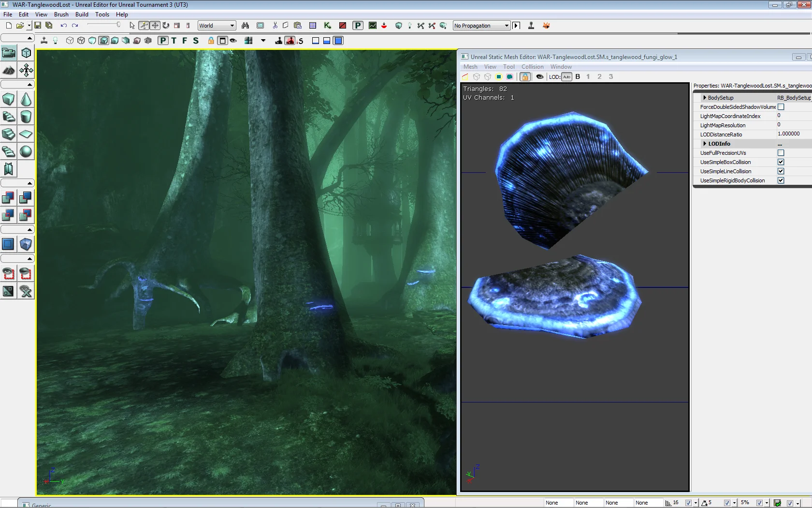Select the translate/move widget mode icon
Screen dimensions: 812x508
click(155, 26)
